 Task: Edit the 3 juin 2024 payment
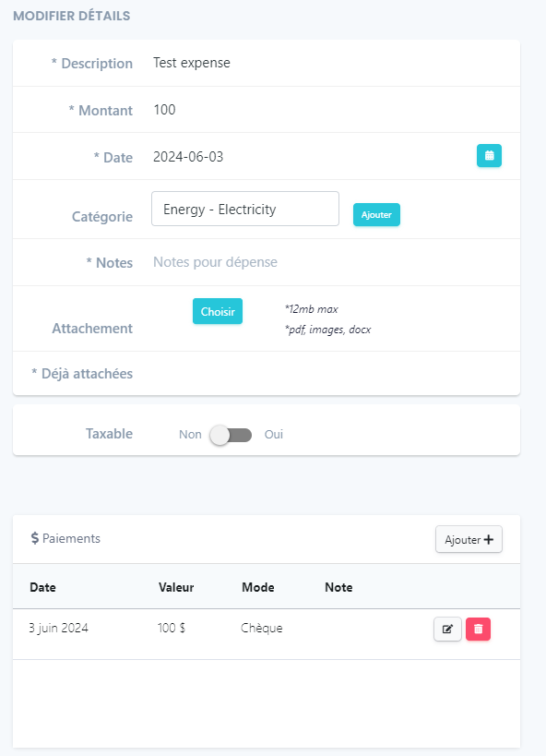click(447, 629)
